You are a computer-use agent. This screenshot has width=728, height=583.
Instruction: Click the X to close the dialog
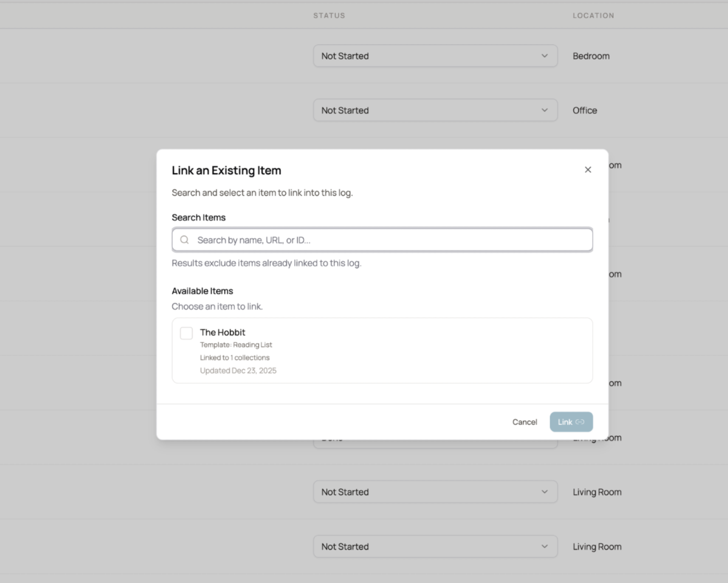pos(588,170)
